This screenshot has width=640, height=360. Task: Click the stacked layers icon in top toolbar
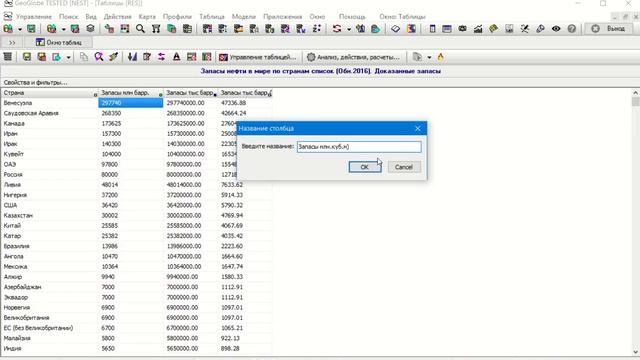91,29
